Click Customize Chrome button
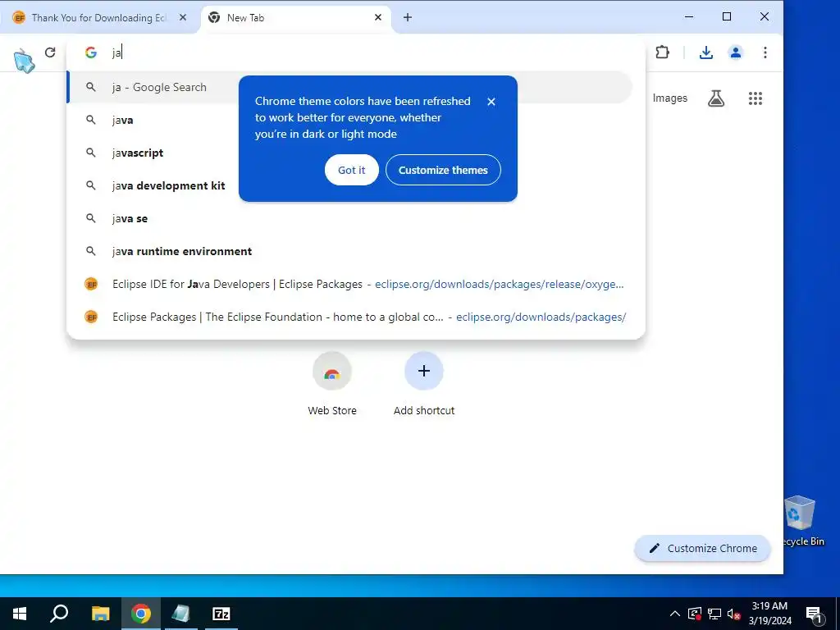Viewport: 840px width, 630px height. (x=702, y=548)
